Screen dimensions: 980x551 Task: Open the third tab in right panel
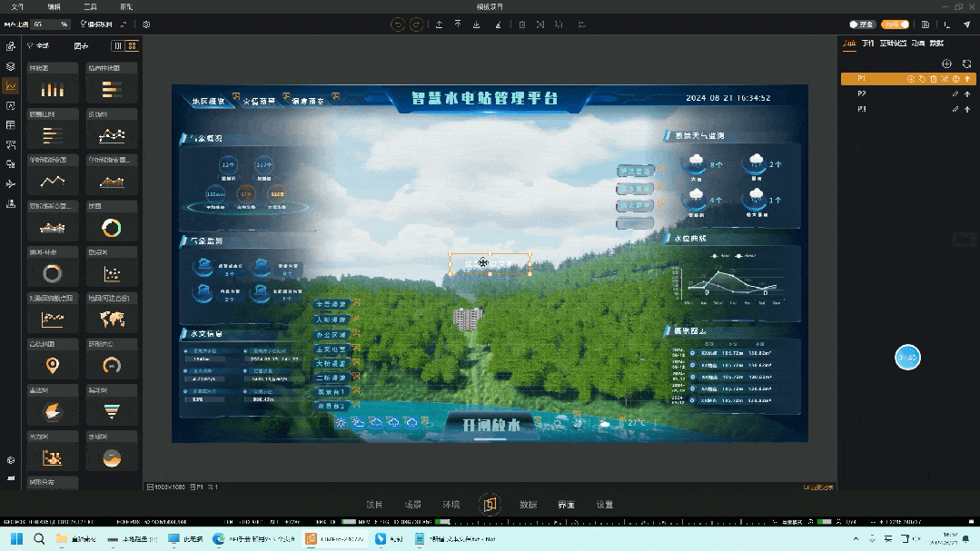pos(893,43)
